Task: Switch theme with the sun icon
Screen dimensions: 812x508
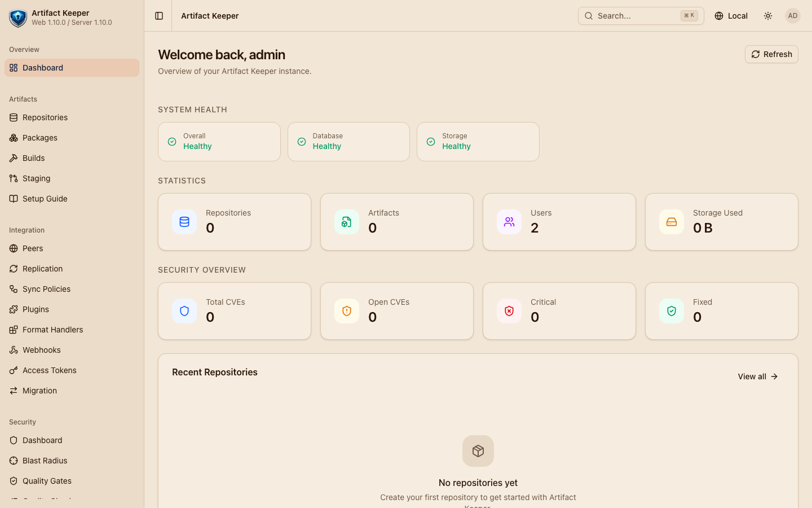Action: [768, 16]
